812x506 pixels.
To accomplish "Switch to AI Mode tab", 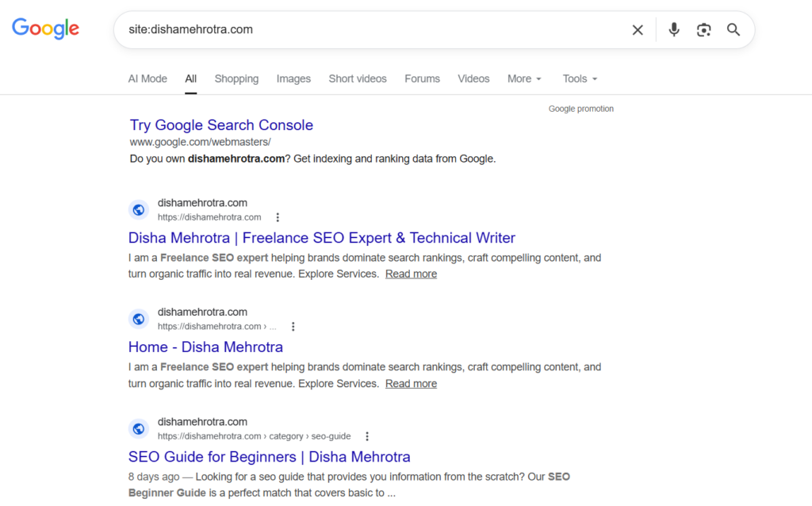I will point(147,79).
